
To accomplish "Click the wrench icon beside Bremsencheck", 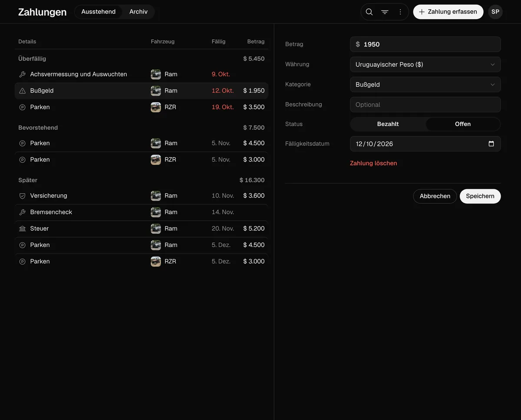I will click(x=23, y=213).
